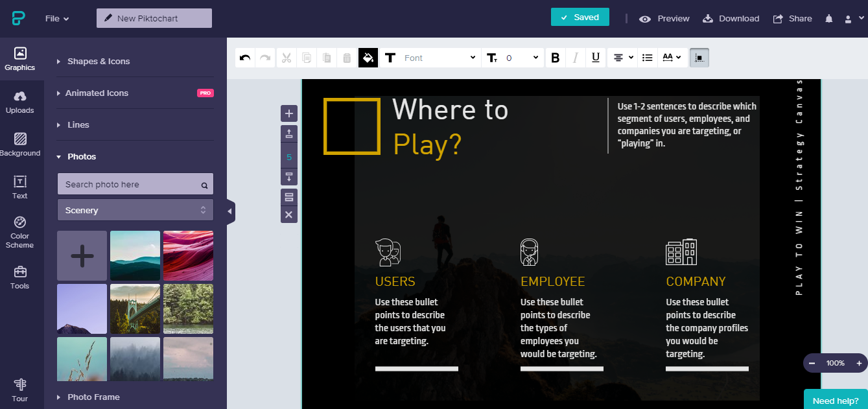The height and width of the screenshot is (409, 868).
Task: Toggle underline text formatting
Action: point(595,58)
